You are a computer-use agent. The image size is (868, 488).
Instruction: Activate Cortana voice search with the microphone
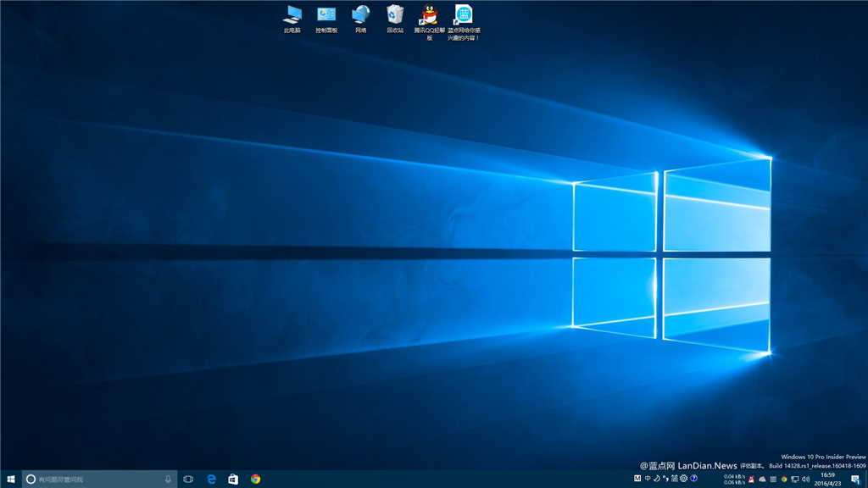coord(168,479)
